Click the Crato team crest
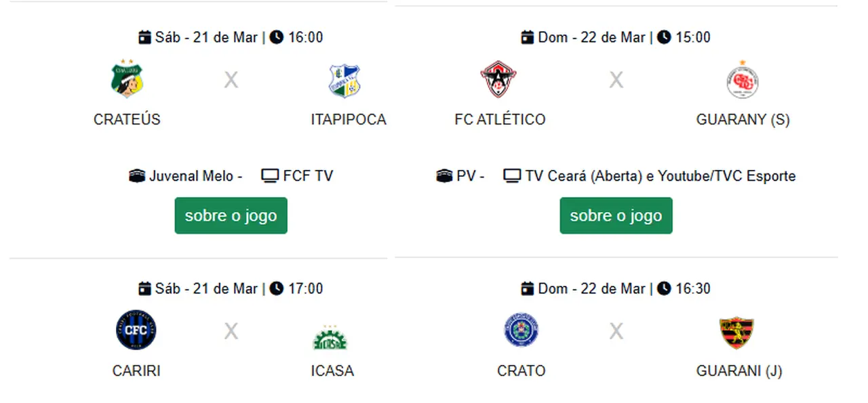 521,332
